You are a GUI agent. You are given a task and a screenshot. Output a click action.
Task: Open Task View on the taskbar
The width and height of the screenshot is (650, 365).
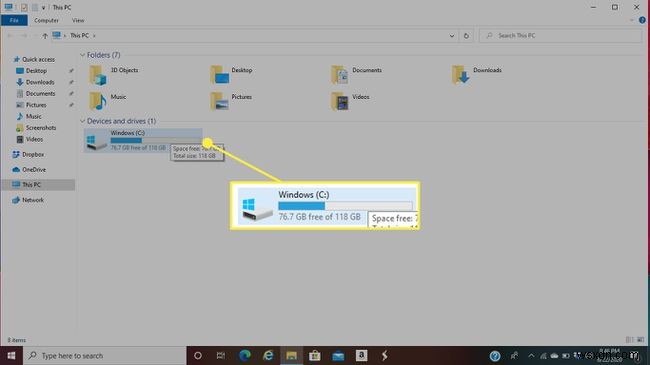click(221, 355)
